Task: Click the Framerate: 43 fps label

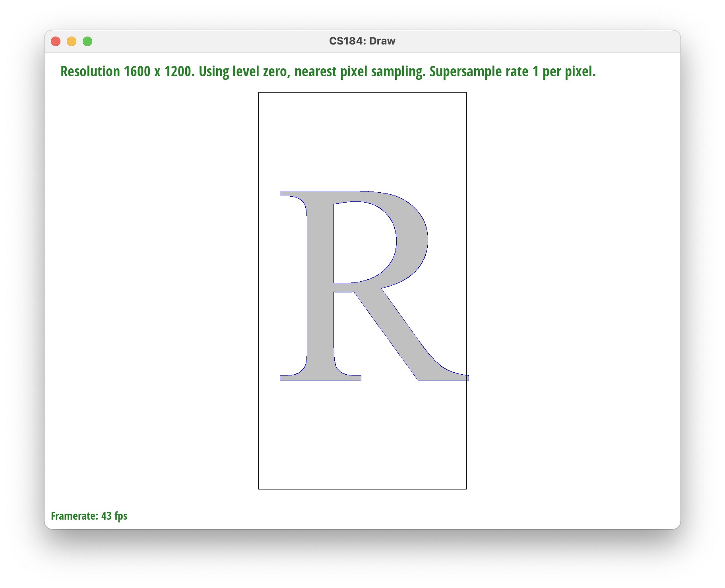Action: 89,516
